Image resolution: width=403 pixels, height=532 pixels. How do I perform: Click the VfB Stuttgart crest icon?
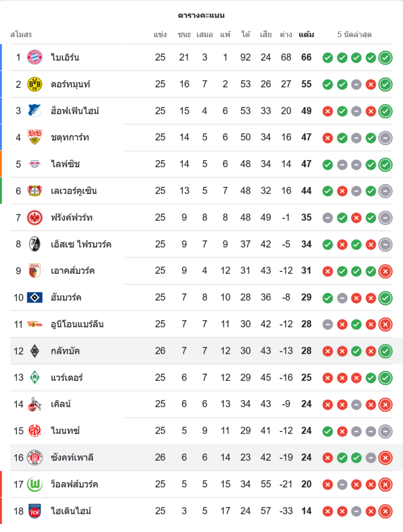[x=35, y=137]
